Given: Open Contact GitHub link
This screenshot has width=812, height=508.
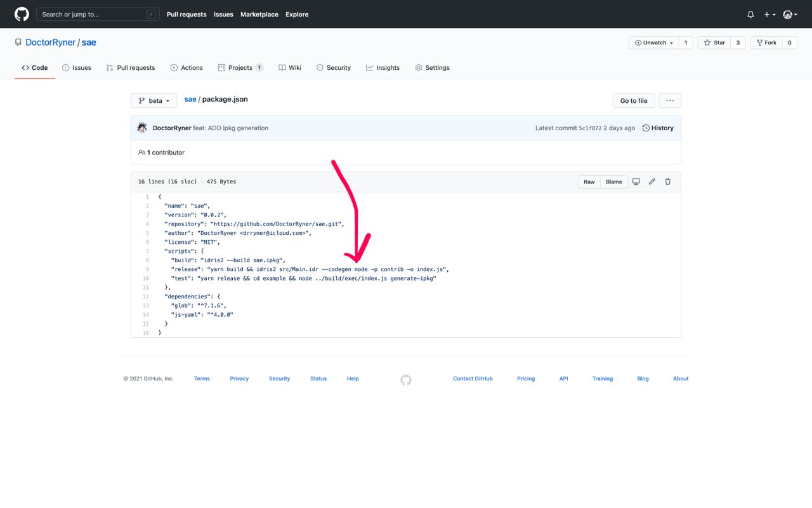Looking at the screenshot, I should pyautogui.click(x=473, y=378).
